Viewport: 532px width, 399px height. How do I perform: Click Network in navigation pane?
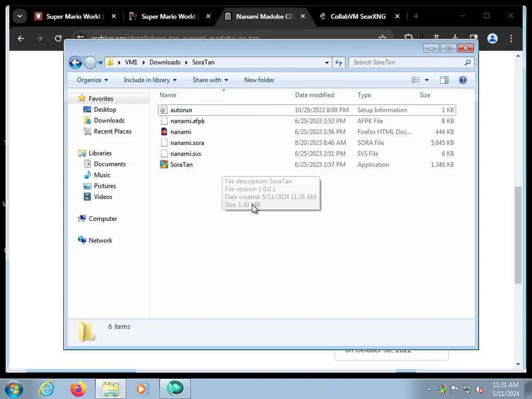(100, 240)
